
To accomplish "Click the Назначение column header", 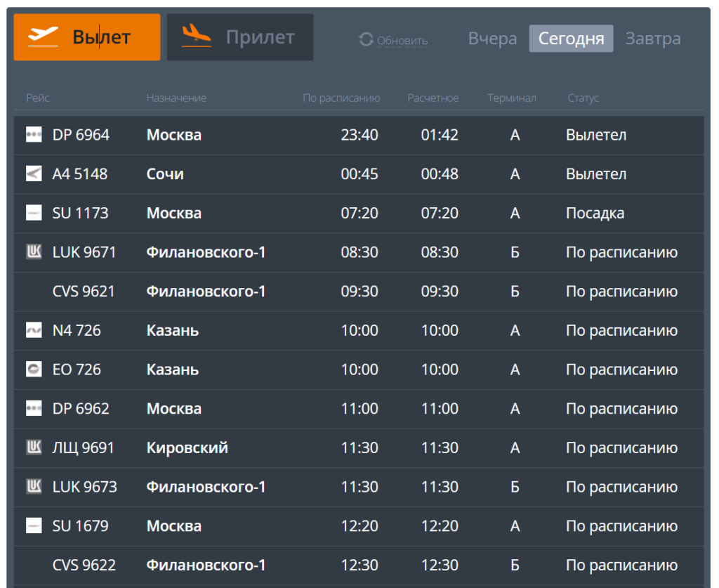I will 176,98.
